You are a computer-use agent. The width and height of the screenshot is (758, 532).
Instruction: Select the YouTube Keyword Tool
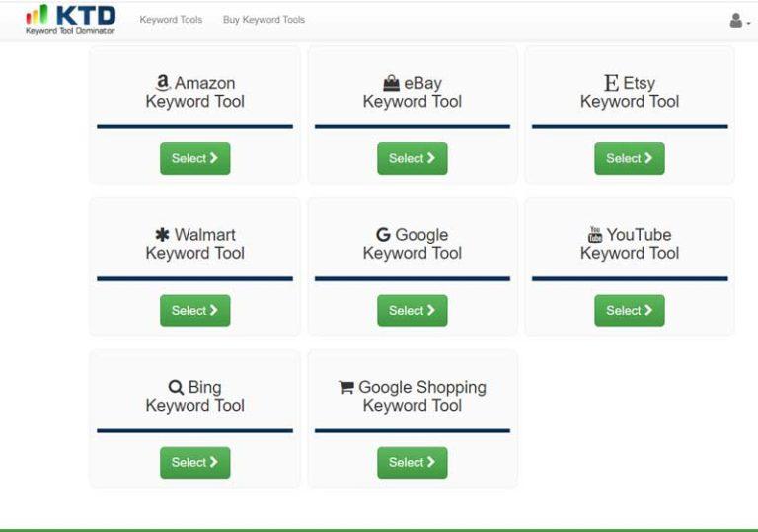click(630, 311)
